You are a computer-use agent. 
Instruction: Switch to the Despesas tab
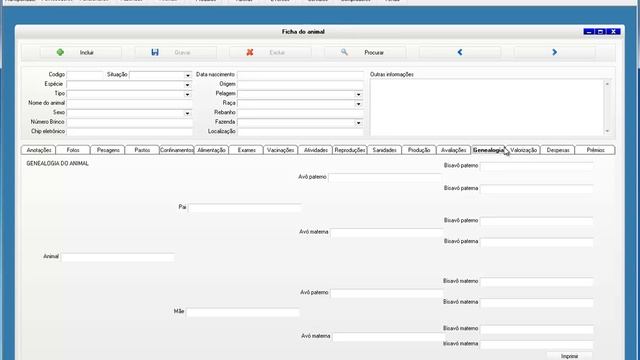coord(558,150)
